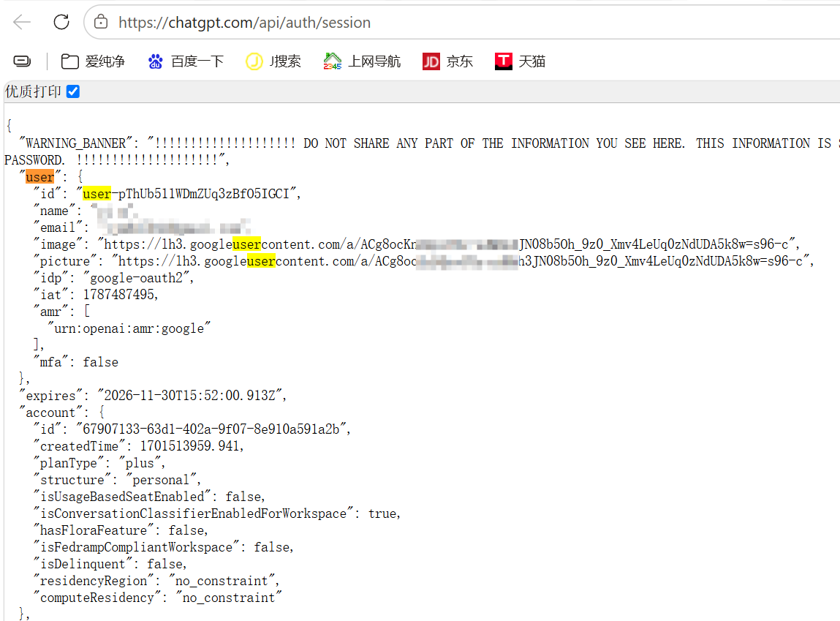
Task: Click the user id value user-pThUb511WDmZUq3zBfO5IGCI
Action: pos(186,193)
